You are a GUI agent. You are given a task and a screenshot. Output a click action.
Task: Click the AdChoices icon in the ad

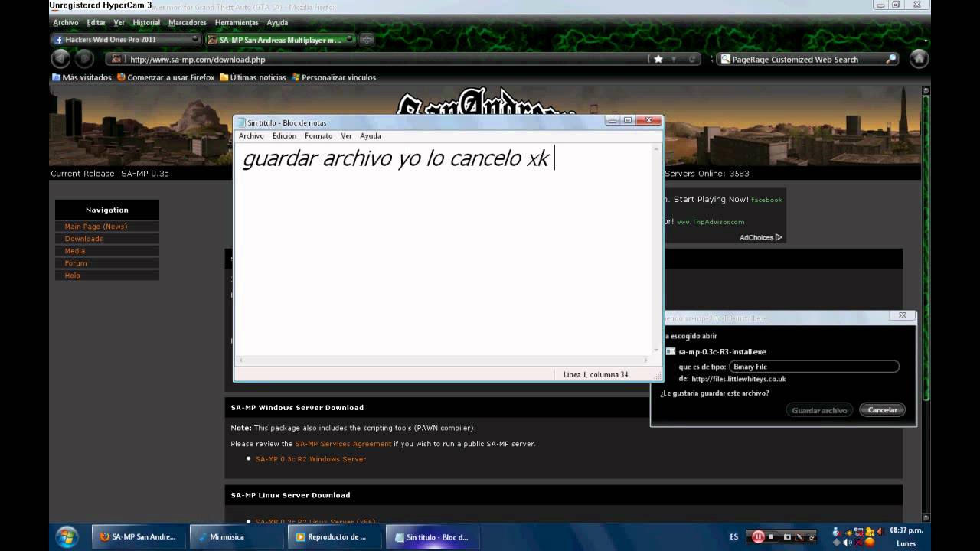[779, 237]
